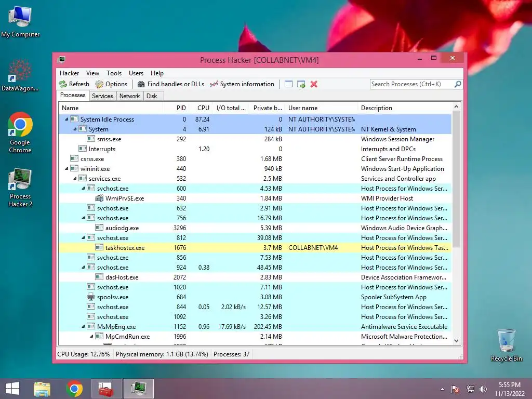Click the Process Hacker title bar icon
Screen dimensions: 532x399
pyautogui.click(x=61, y=60)
